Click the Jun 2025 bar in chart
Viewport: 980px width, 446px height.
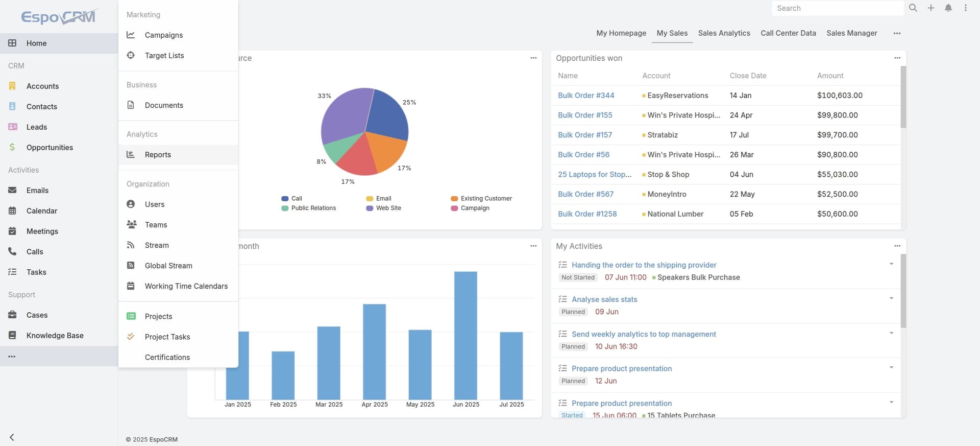[x=465, y=335]
